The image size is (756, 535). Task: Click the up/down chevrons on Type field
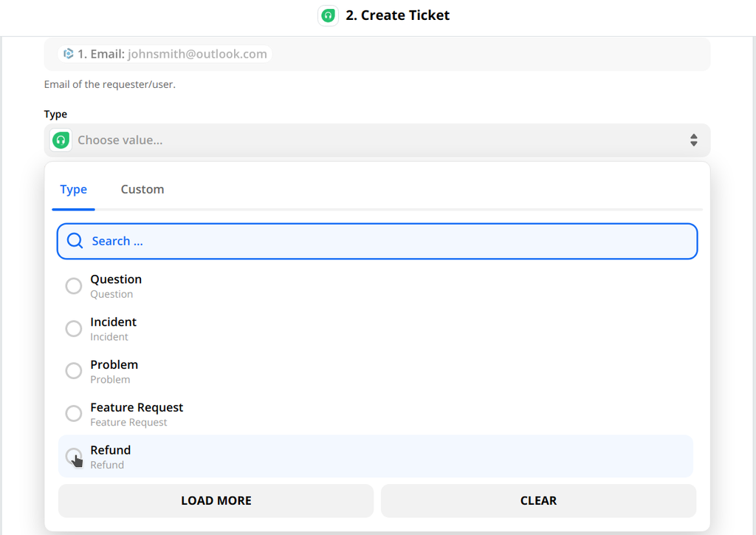[x=693, y=140]
